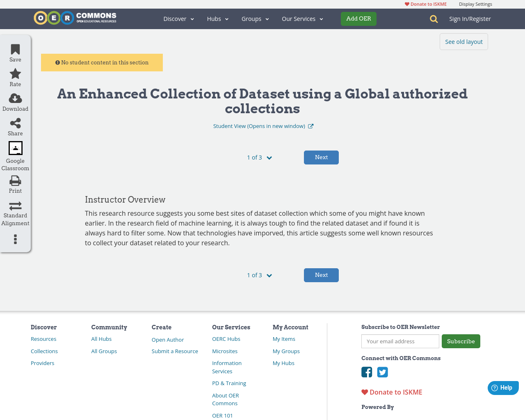Click the Google Classroom icon

pyautogui.click(x=15, y=148)
